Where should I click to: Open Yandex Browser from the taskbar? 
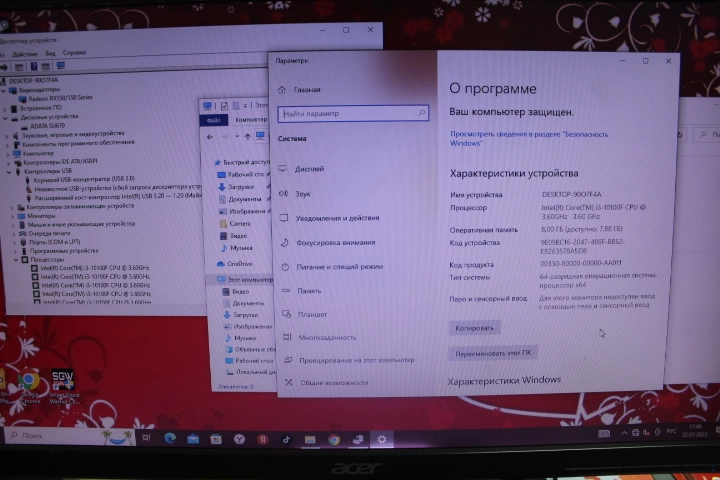pyautogui.click(x=239, y=439)
